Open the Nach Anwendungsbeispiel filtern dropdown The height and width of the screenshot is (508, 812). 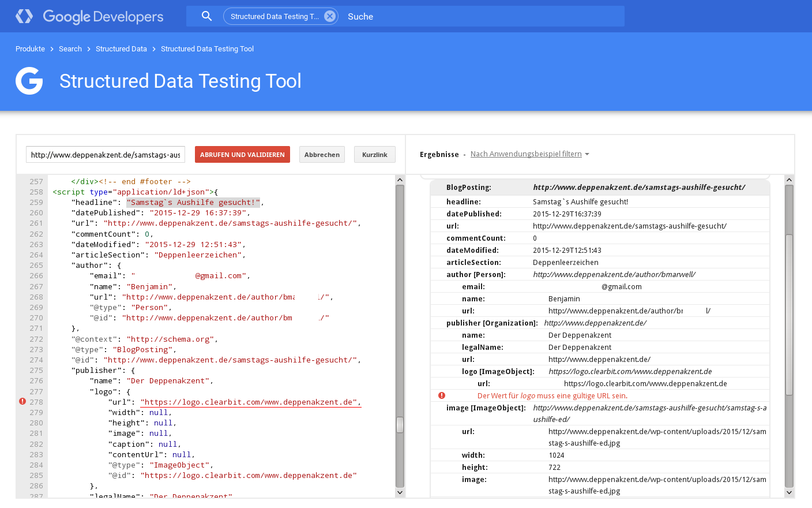(530, 154)
